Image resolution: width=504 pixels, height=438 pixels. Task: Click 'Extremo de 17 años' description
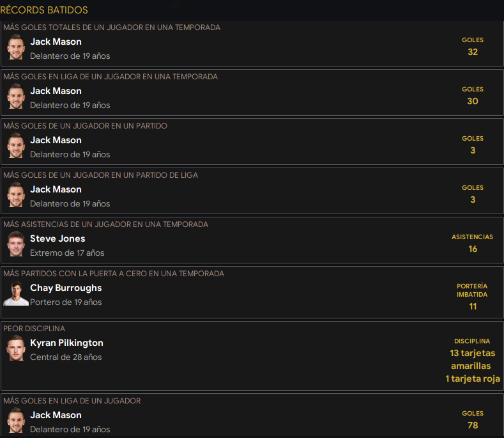point(67,253)
